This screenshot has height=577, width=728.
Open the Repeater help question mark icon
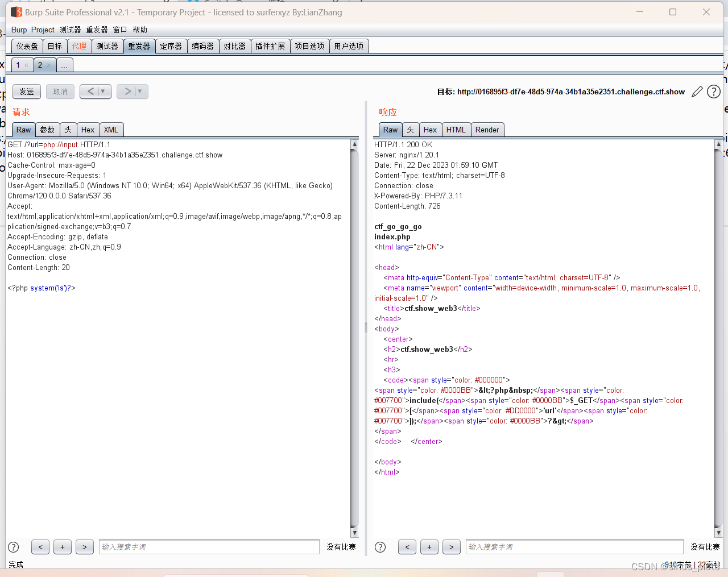click(714, 92)
